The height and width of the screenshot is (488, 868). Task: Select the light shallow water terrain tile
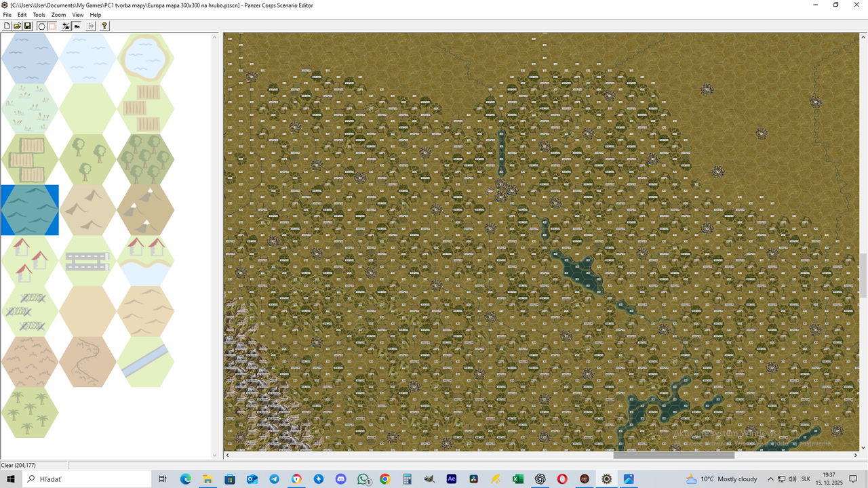[88, 58]
